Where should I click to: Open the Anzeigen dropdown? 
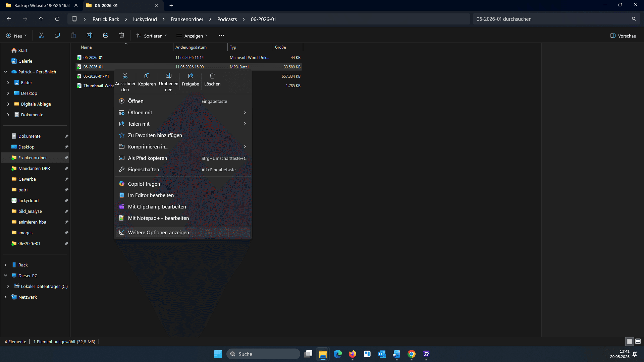pos(192,36)
